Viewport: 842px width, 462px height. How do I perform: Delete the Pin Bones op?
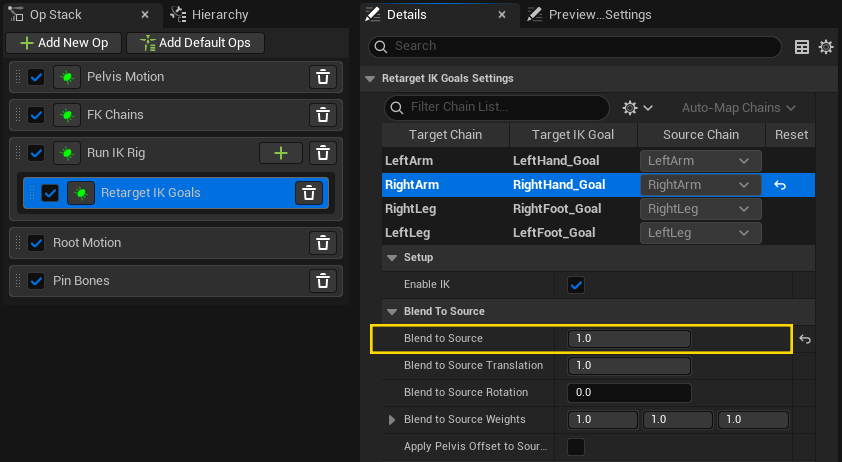click(x=323, y=281)
